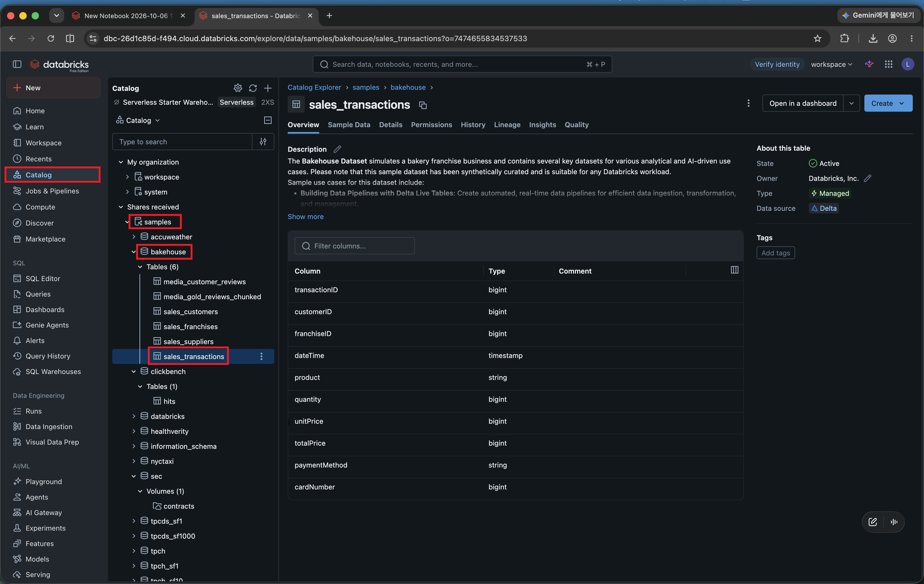
Task: Collapse the left navigation sidebar
Action: point(17,64)
